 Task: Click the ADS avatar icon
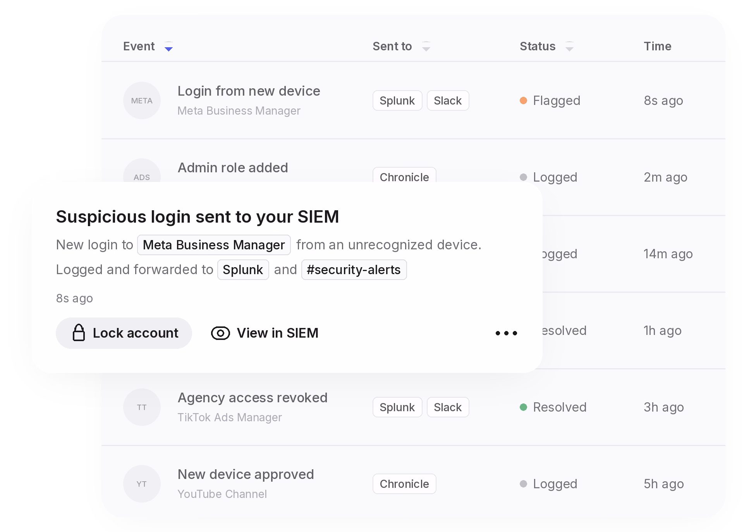point(142,171)
